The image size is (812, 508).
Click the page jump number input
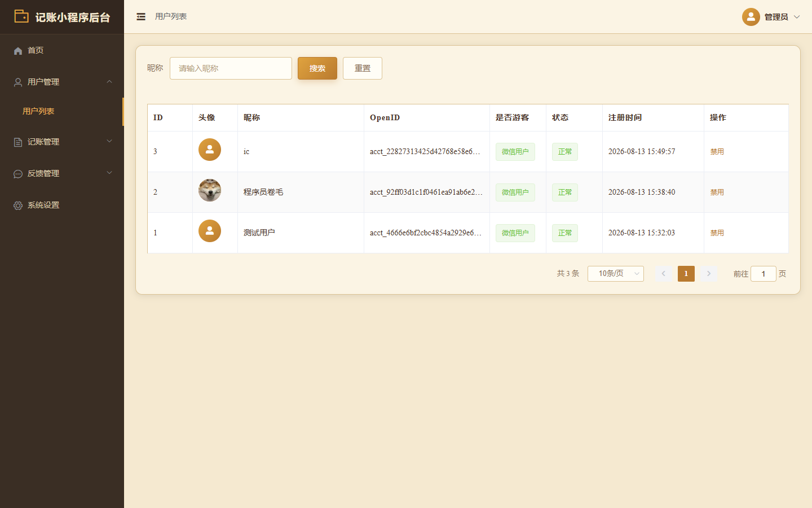[764, 274]
